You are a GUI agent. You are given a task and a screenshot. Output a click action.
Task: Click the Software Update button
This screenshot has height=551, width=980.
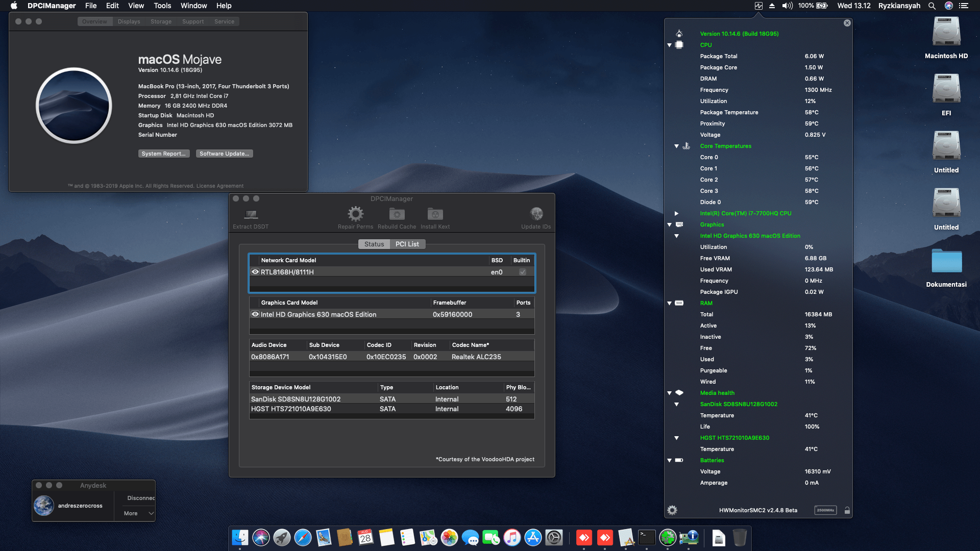pyautogui.click(x=224, y=153)
